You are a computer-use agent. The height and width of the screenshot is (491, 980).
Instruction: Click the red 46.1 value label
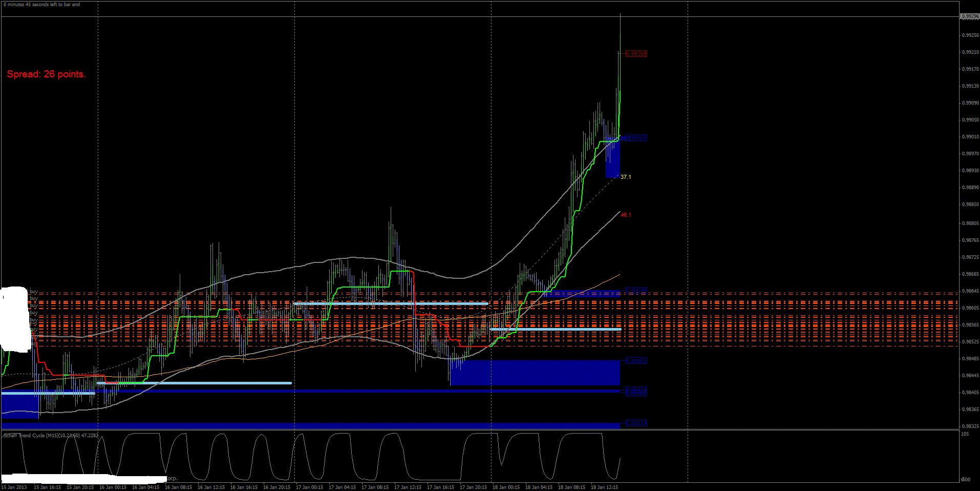pos(626,215)
